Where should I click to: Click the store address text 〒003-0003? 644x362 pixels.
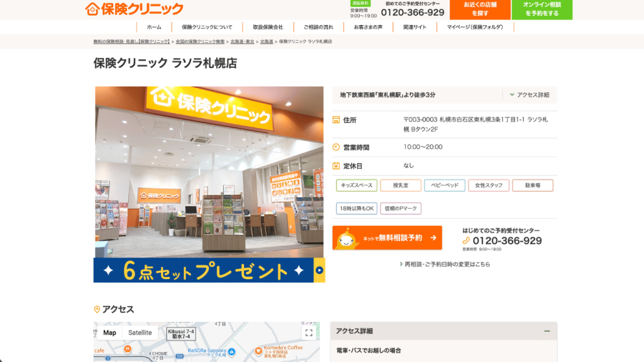point(475,124)
